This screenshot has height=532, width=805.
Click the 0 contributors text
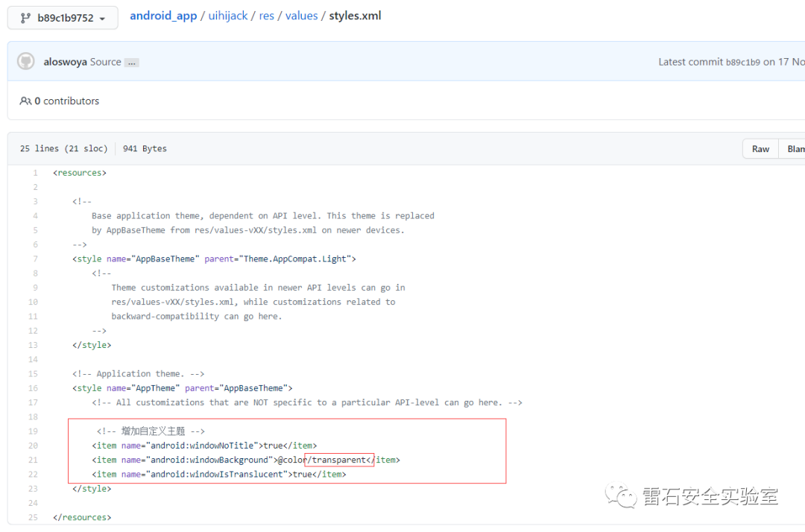click(x=67, y=101)
